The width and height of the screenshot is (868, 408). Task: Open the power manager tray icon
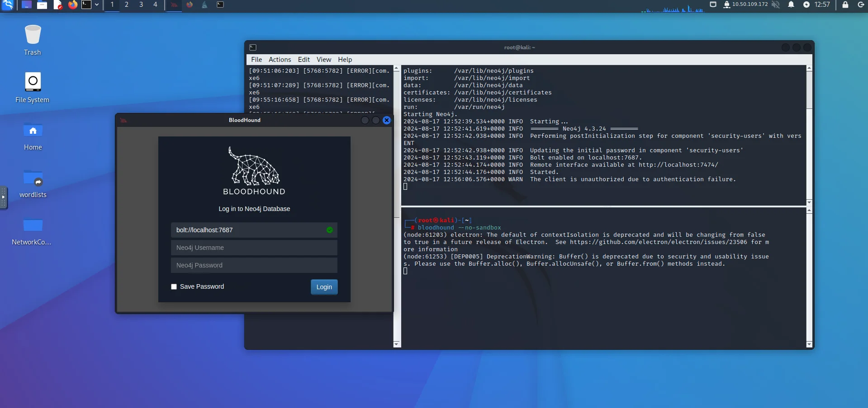[x=806, y=5]
